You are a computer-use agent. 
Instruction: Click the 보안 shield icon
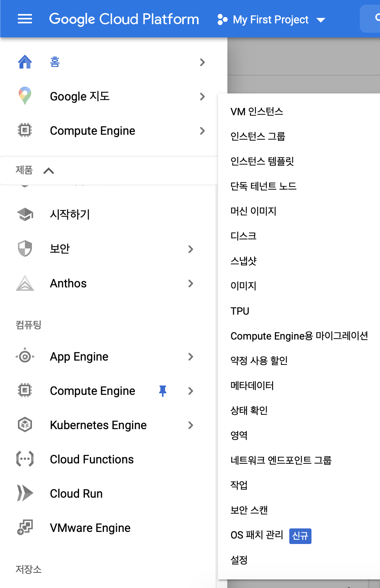[25, 248]
